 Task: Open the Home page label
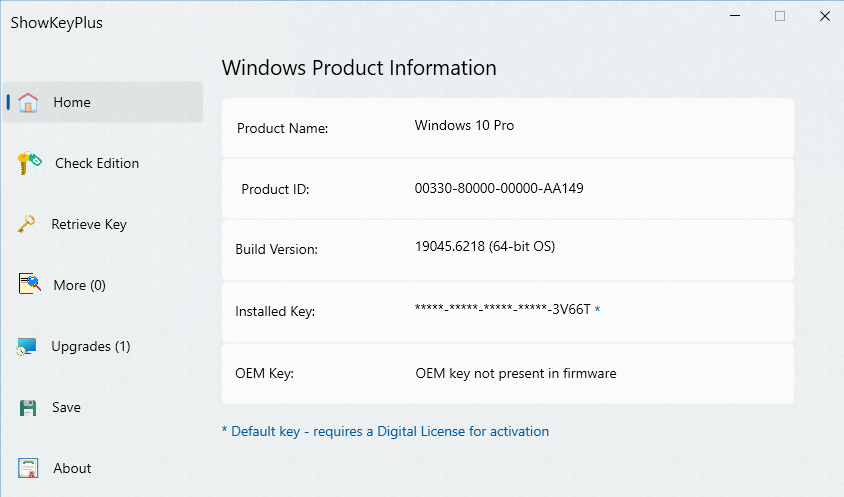[x=72, y=102]
